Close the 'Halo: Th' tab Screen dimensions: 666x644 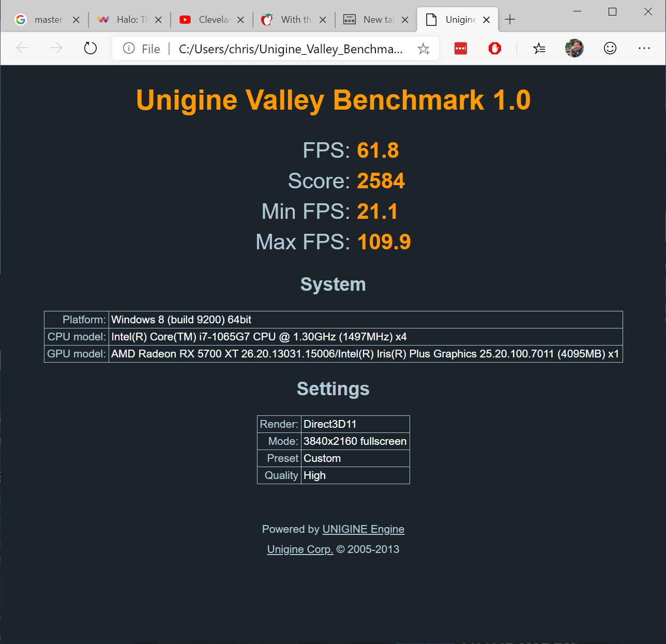tap(158, 20)
